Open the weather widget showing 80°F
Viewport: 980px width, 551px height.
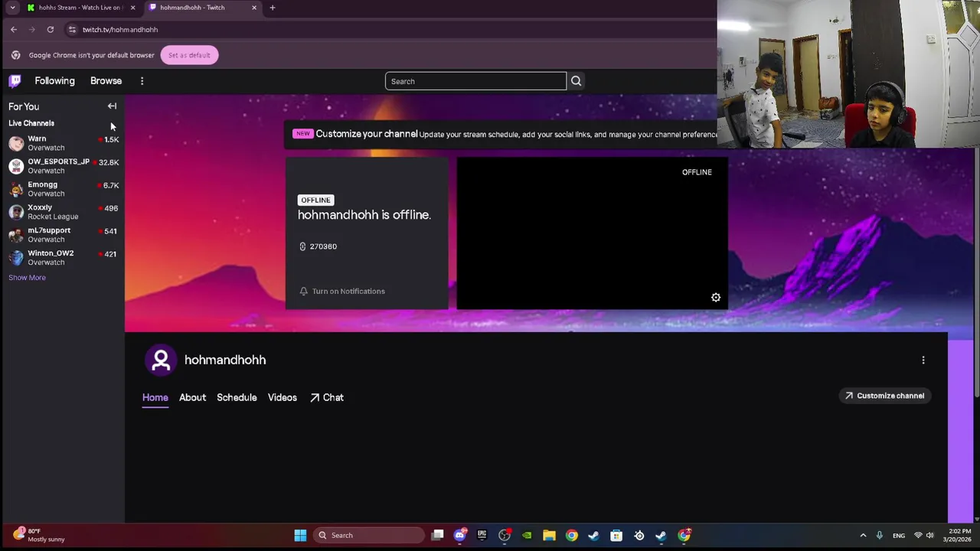37,535
